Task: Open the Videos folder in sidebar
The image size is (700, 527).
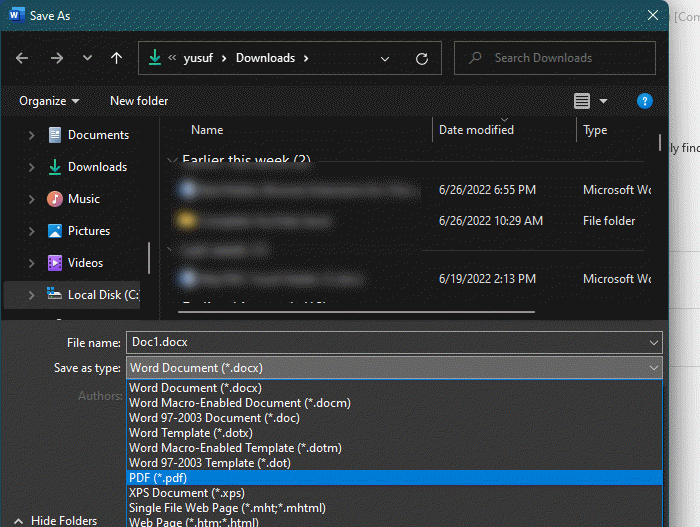Action: click(85, 263)
